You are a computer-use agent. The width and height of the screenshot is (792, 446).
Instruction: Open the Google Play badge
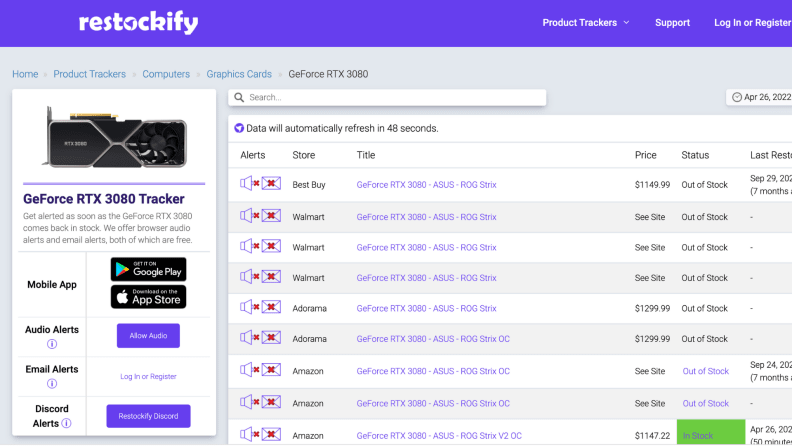[x=148, y=269]
